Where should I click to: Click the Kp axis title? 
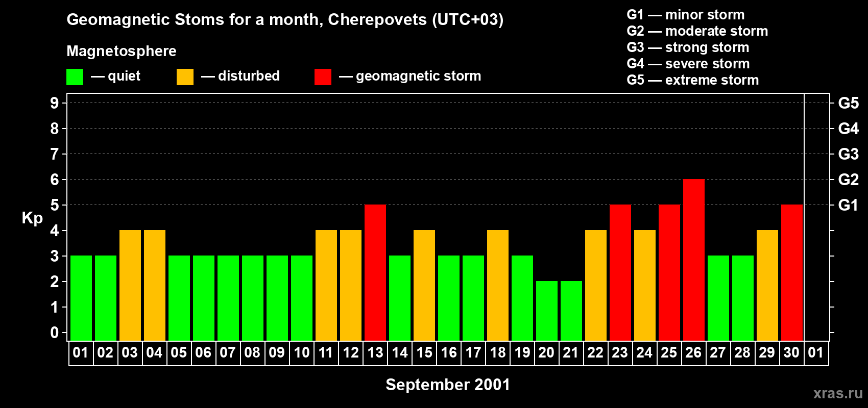tap(32, 218)
